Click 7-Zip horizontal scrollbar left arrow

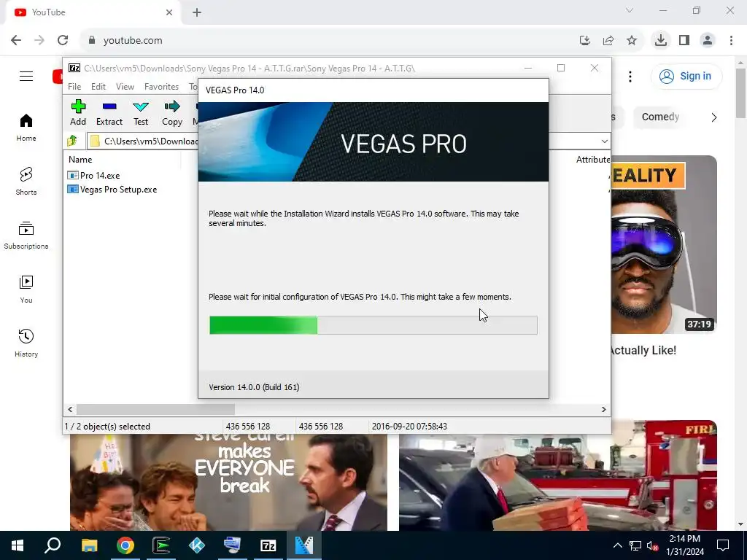click(71, 410)
